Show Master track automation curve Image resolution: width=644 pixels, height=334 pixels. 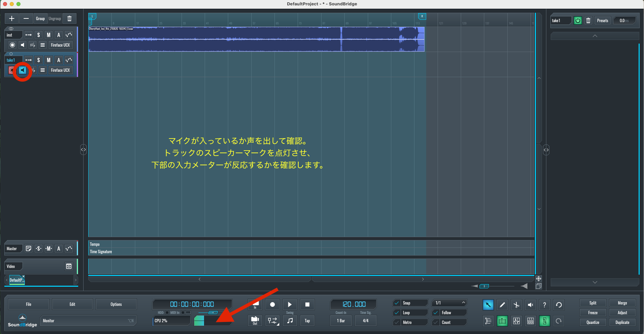tap(69, 248)
